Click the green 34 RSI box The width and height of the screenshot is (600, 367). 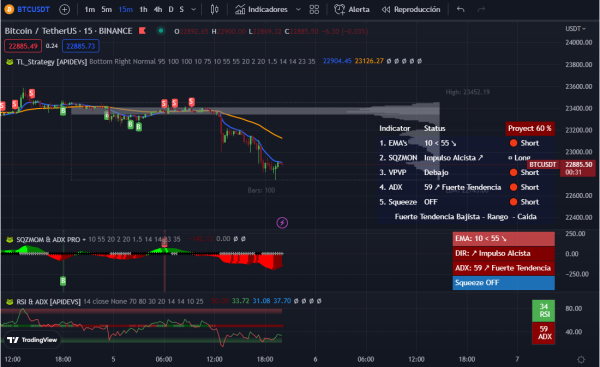coord(544,310)
